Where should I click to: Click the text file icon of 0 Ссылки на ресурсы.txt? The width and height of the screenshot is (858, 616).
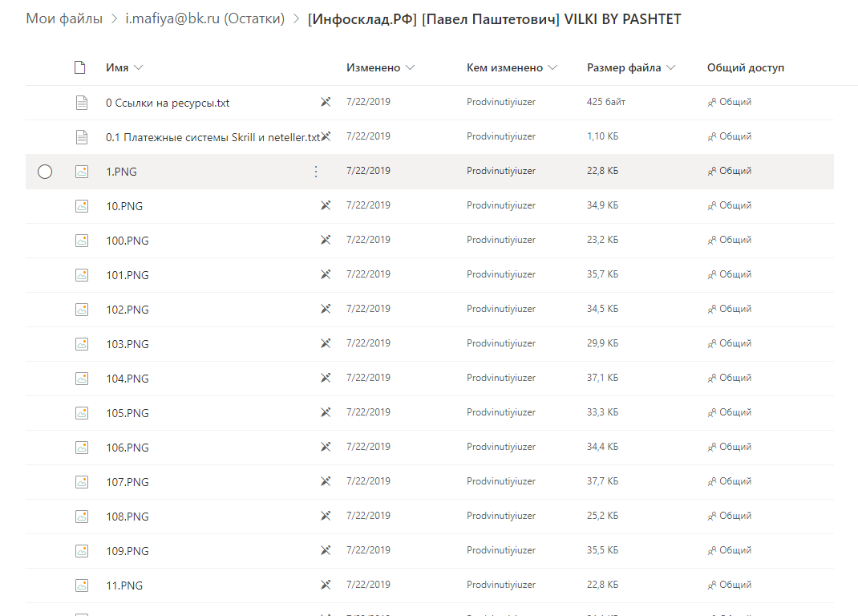point(82,103)
